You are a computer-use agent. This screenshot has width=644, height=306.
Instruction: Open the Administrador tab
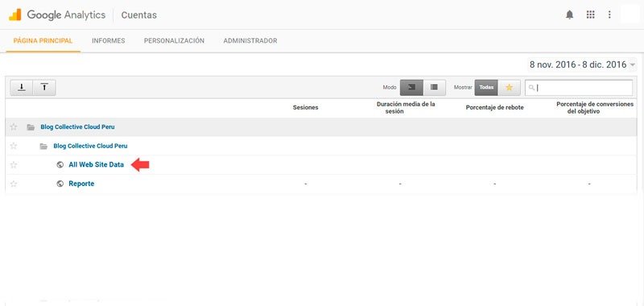[250, 40]
